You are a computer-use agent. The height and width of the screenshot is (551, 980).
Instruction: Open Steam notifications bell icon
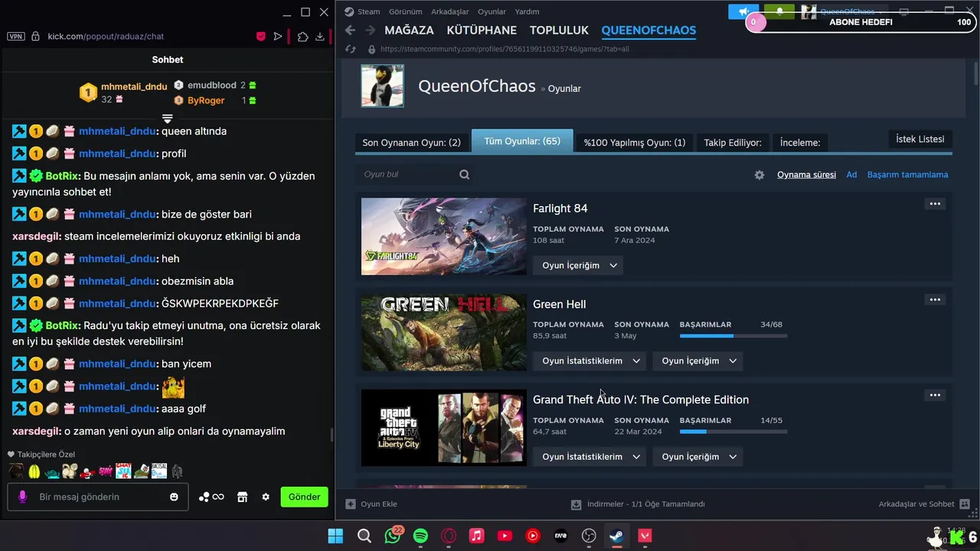coord(779,11)
